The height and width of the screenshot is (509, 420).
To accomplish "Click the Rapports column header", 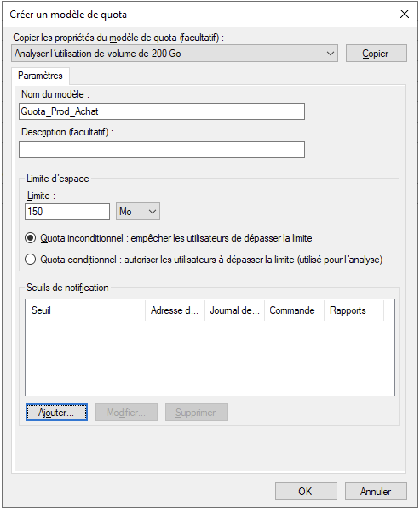I will click(x=354, y=310).
